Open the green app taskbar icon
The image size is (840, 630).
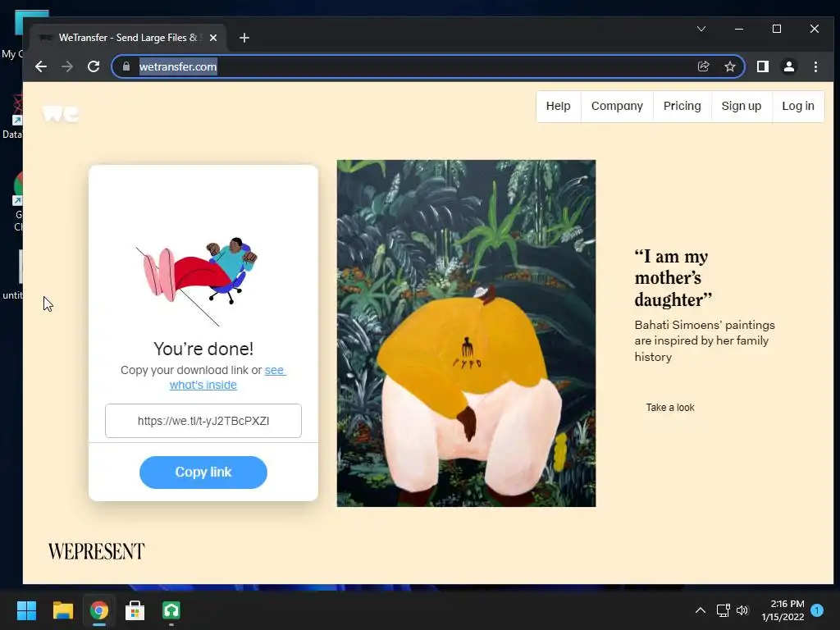(171, 610)
